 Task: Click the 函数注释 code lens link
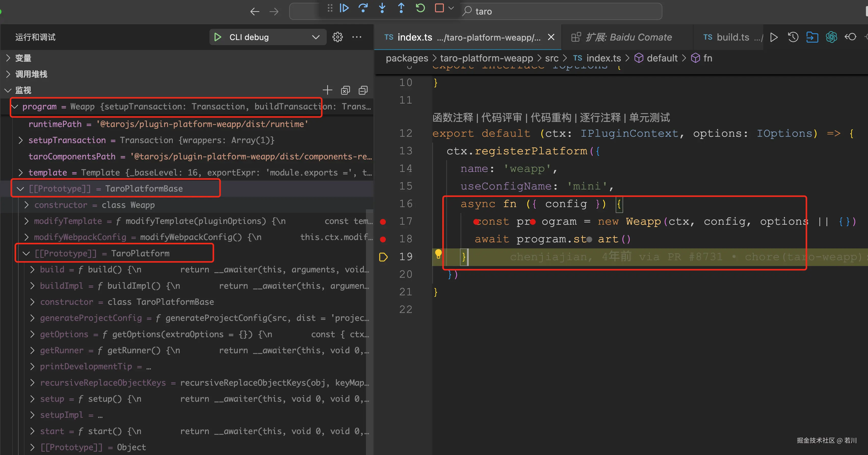coord(453,117)
